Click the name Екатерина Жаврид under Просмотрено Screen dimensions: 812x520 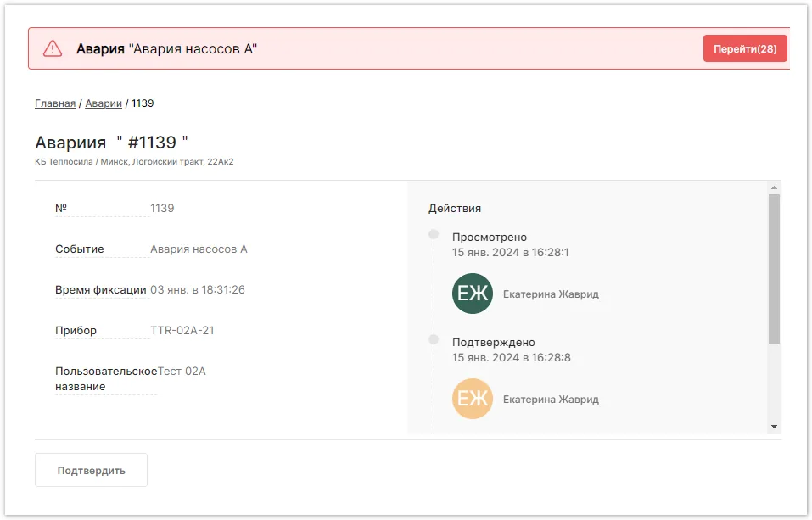551,294
